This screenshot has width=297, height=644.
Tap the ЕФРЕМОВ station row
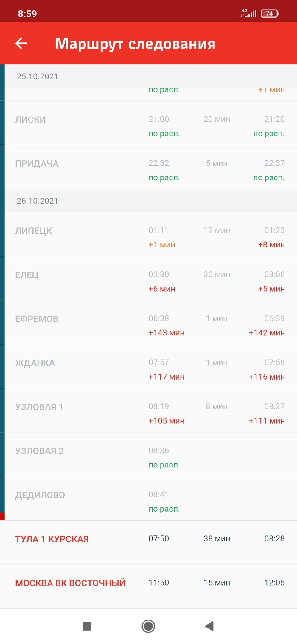point(37,319)
